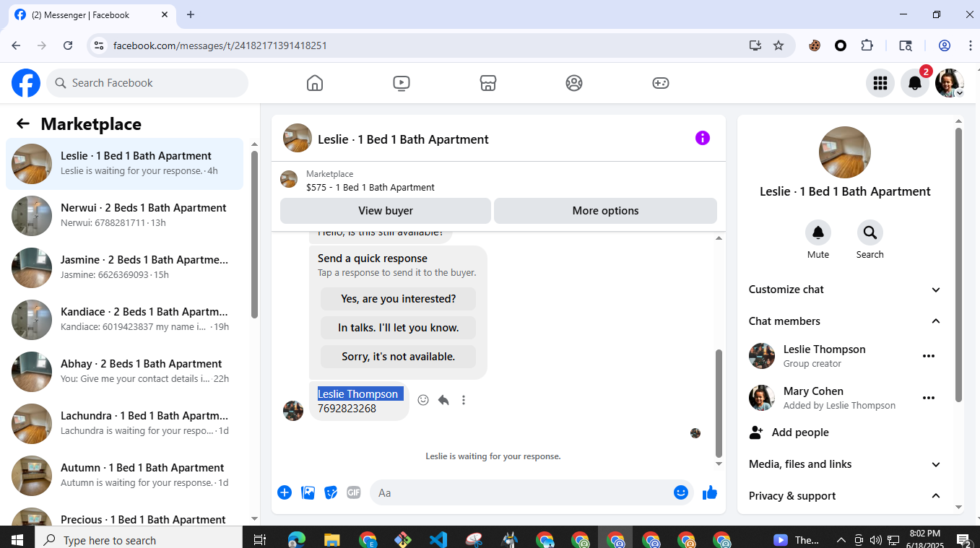Choose a sticker in the composer
Screen dimensions: 980x548
(x=331, y=492)
